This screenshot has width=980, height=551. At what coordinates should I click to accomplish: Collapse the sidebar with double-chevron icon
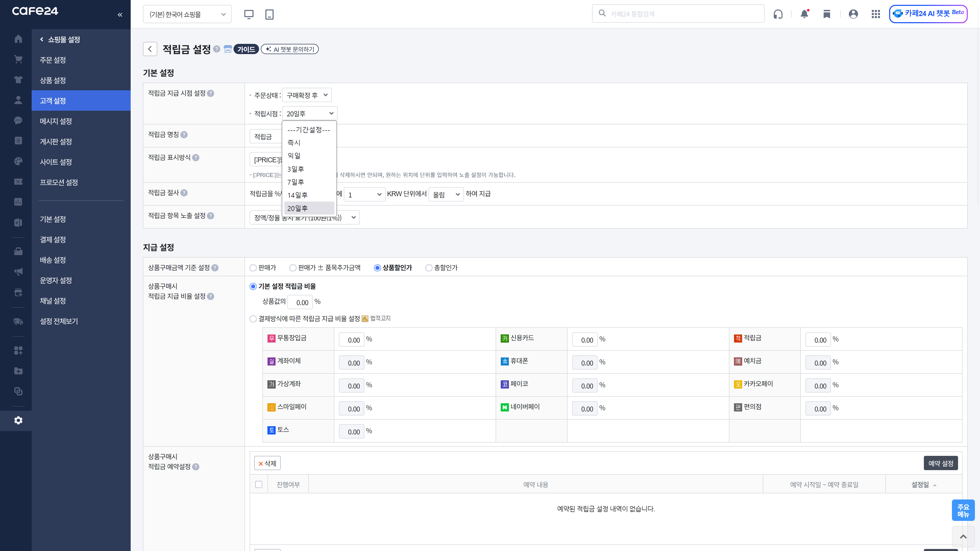pyautogui.click(x=120, y=15)
